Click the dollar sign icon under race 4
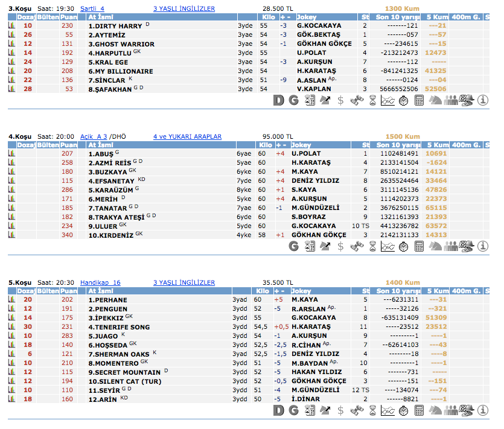This screenshot has height=429, width=504. pos(341,246)
